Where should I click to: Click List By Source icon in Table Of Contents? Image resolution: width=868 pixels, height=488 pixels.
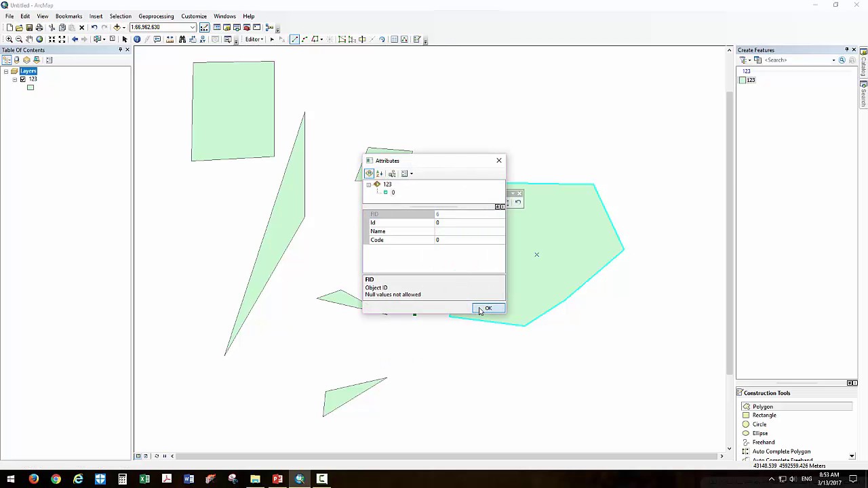17,60
